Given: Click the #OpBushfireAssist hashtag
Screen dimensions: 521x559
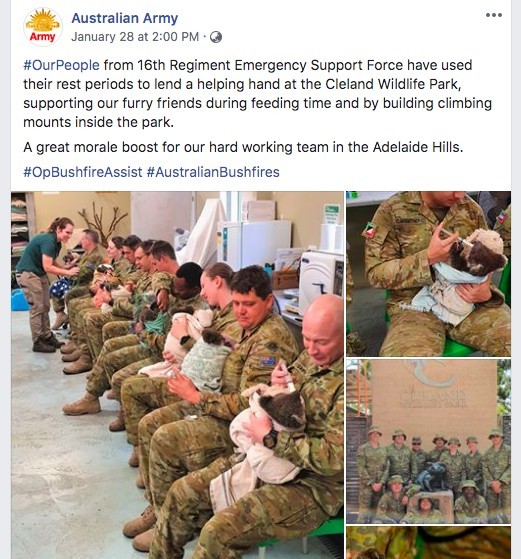Looking at the screenshot, I should click(83, 172).
